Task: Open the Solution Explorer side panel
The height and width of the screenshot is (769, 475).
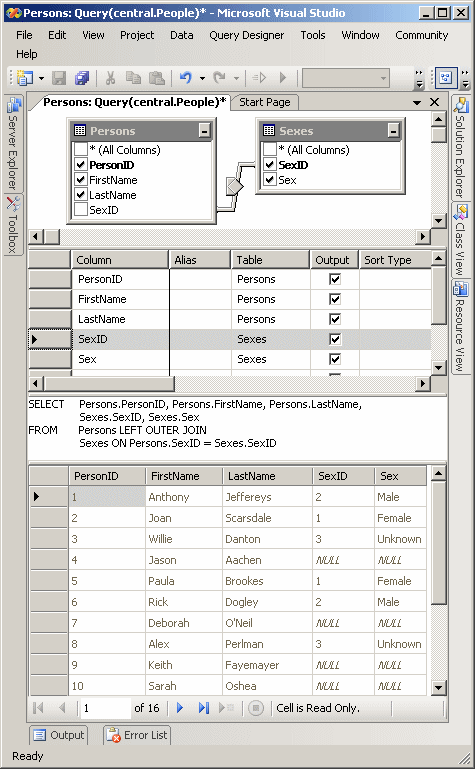Action: click(x=460, y=148)
